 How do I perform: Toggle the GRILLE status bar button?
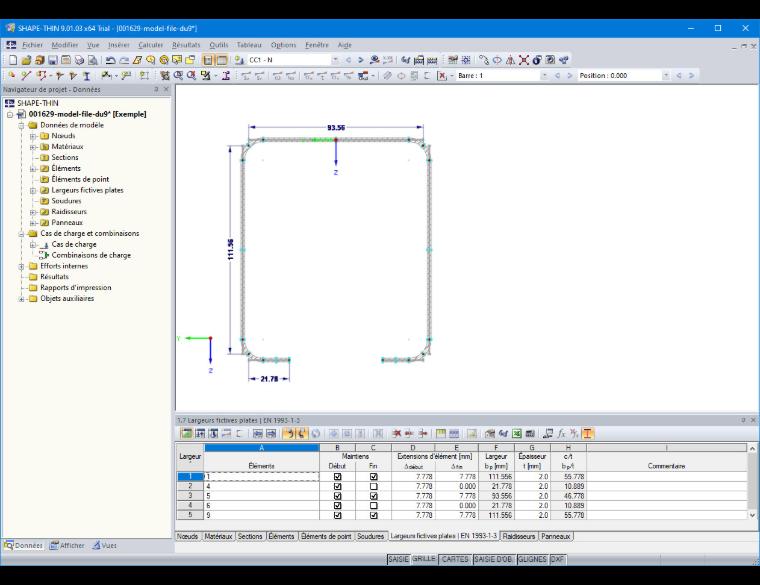click(424, 559)
